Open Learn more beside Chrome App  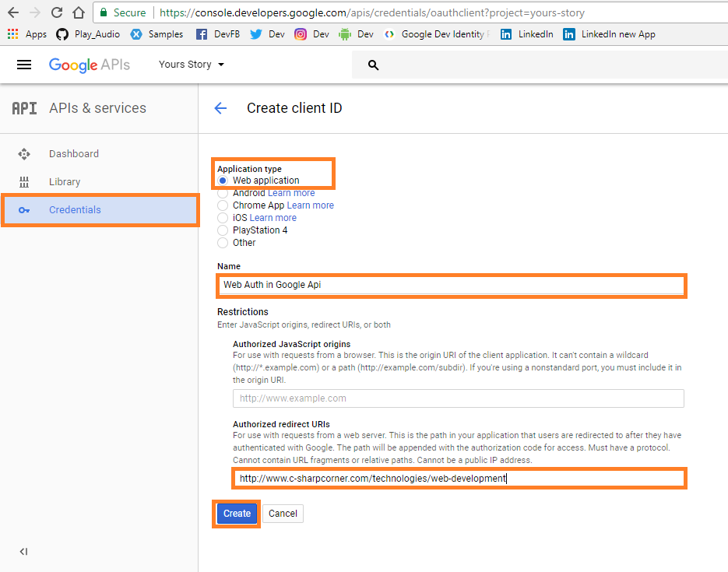click(x=310, y=205)
